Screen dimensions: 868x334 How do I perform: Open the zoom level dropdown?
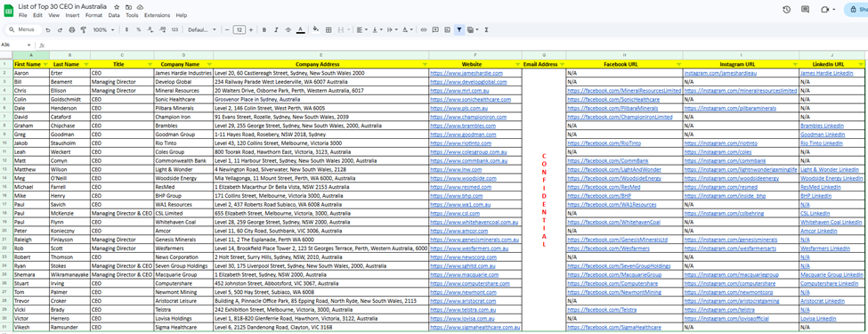[102, 29]
